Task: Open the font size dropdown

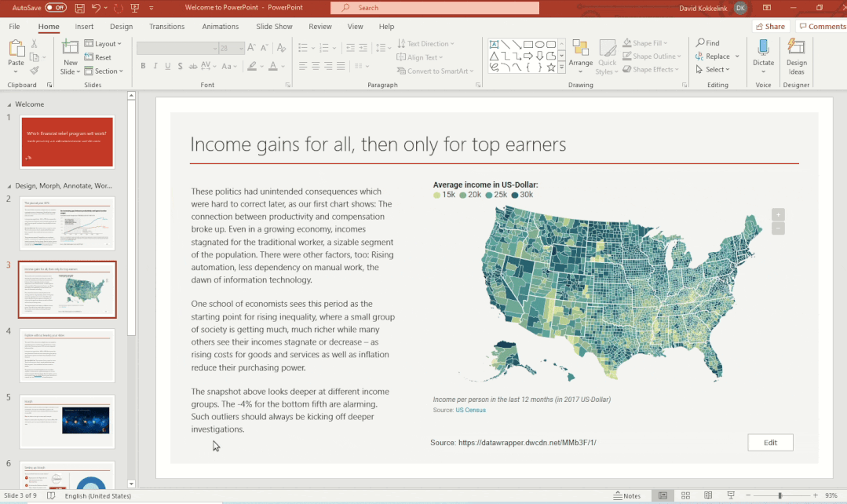Action: point(241,48)
